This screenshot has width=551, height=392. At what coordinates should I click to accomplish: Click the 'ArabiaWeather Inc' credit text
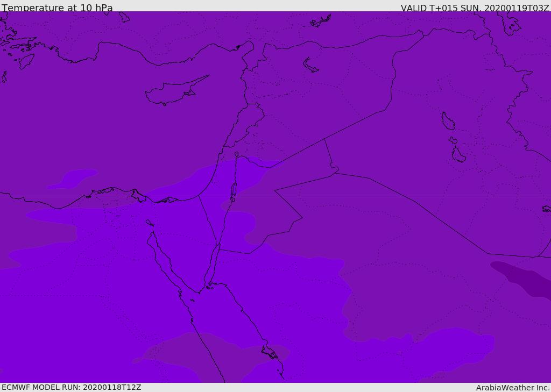(512, 388)
